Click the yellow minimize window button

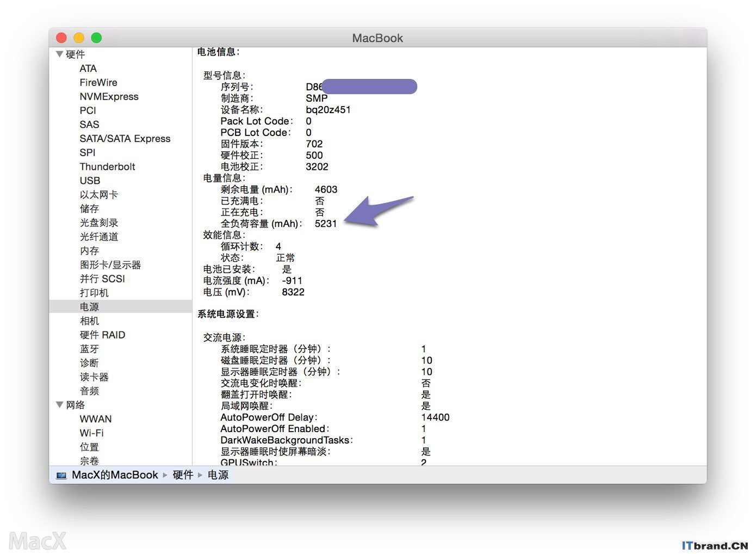coord(79,38)
